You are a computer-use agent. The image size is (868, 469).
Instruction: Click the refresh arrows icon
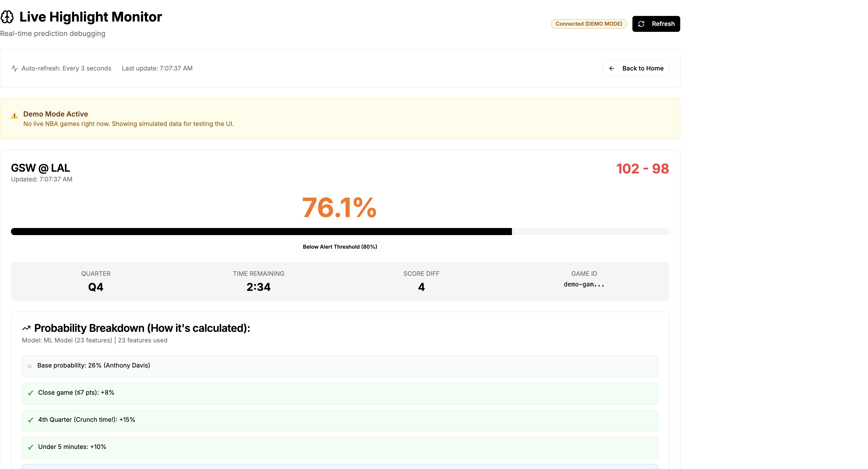tap(641, 24)
